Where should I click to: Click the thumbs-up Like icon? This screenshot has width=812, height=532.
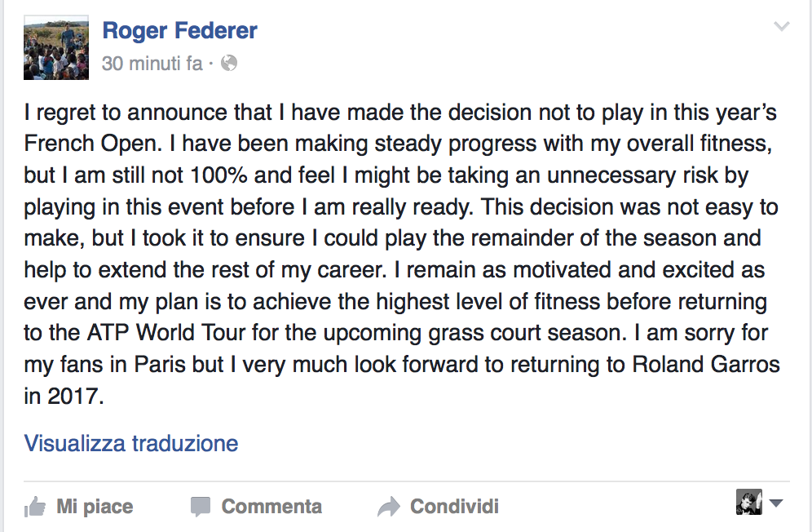pyautogui.click(x=35, y=507)
